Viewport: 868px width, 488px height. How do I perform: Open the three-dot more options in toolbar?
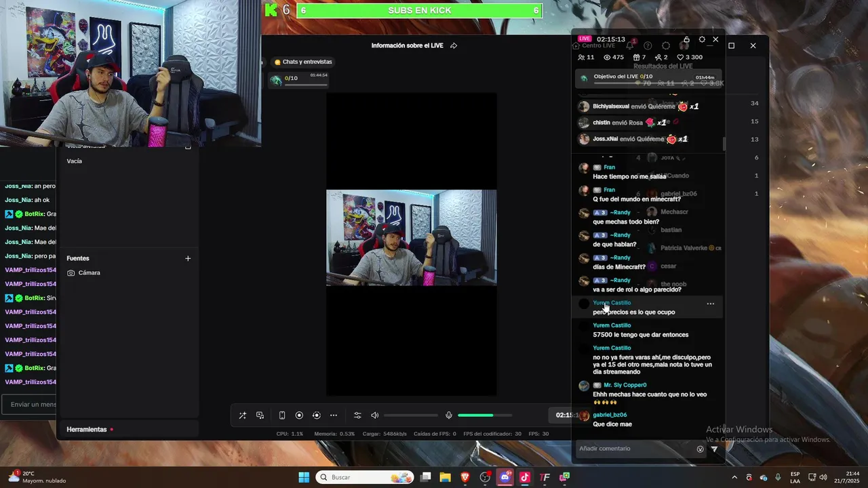[x=334, y=415]
